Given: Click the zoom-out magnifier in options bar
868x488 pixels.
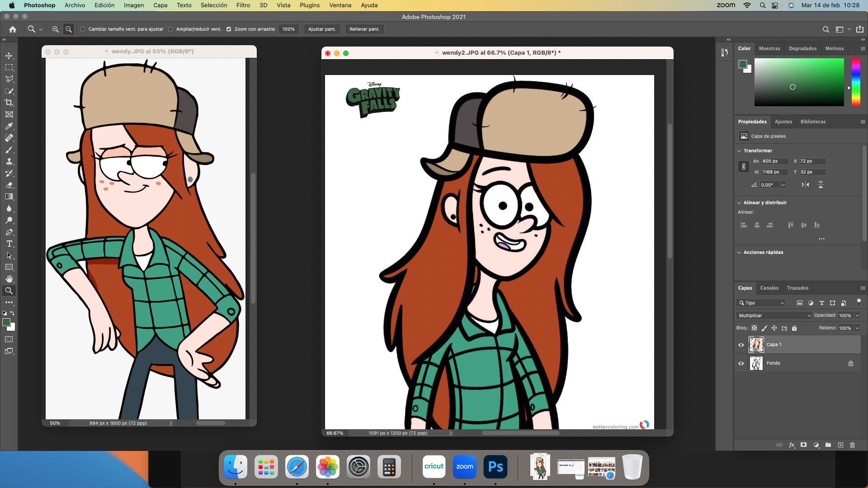Looking at the screenshot, I should click(x=69, y=29).
